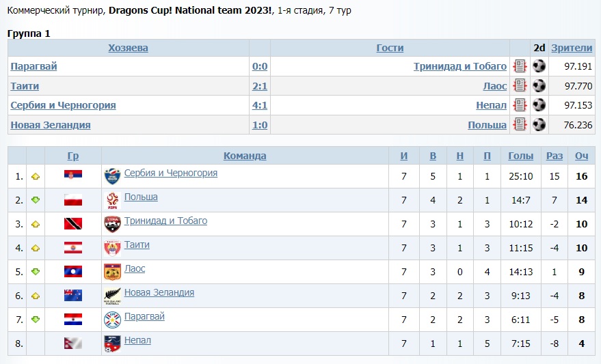Click Trinidad and Tobago team logo
601x364 pixels.
coord(112,224)
